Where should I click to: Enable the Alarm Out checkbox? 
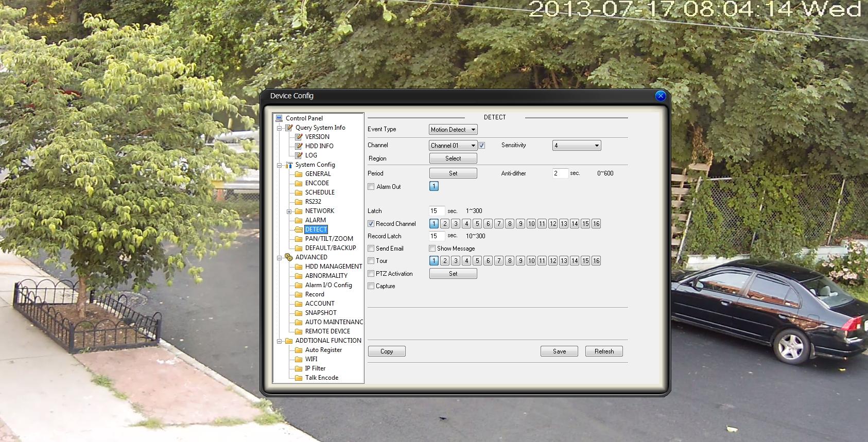[371, 187]
